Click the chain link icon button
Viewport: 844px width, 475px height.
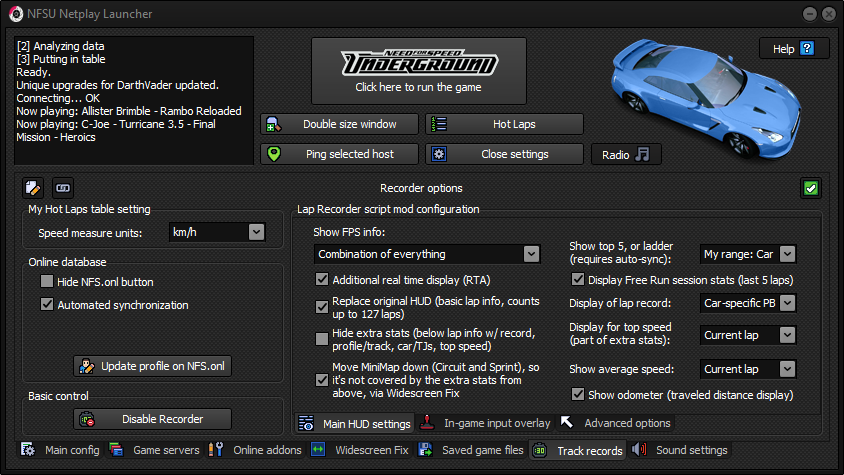63,188
